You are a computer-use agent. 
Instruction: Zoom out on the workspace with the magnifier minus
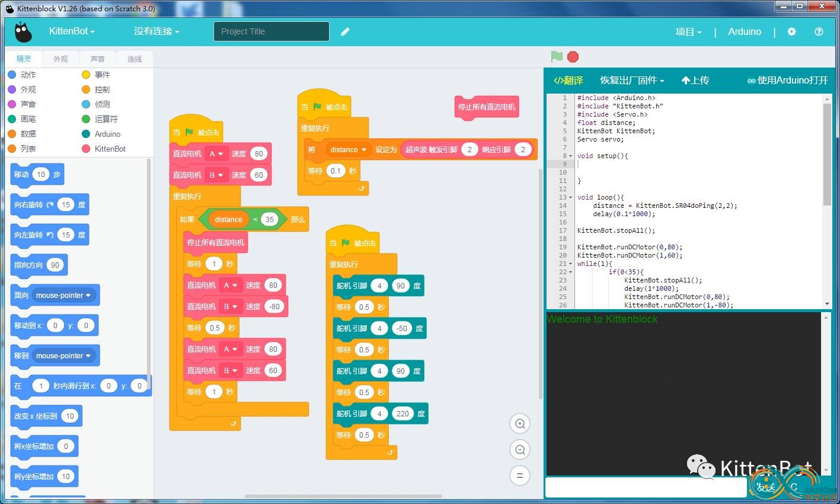pyautogui.click(x=520, y=450)
